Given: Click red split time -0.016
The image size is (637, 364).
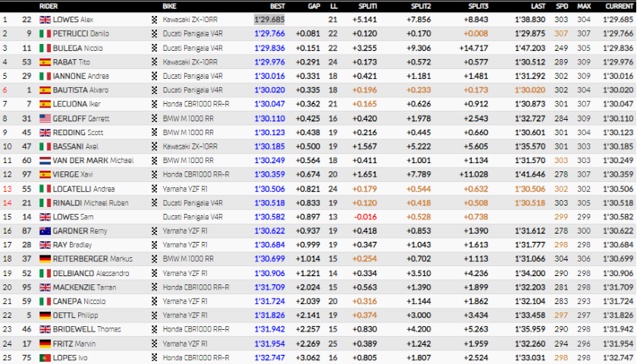Looking at the screenshot, I should point(366,217).
